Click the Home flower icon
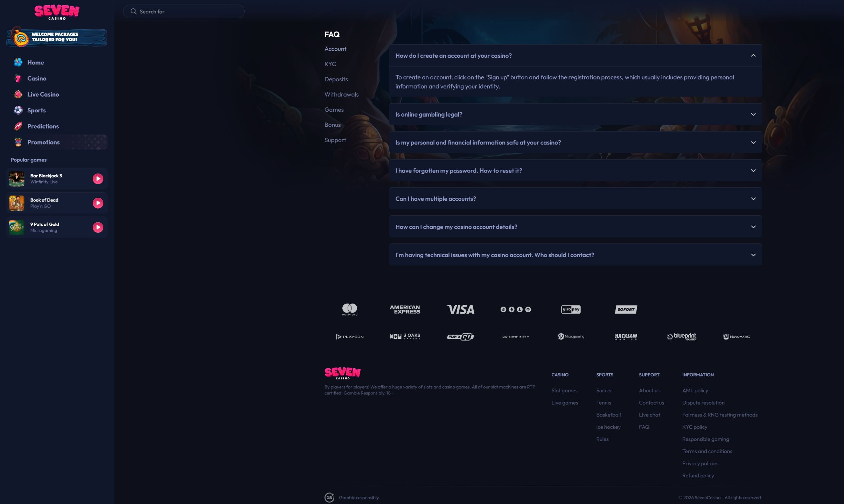Viewport: 844px width, 504px height. pyautogui.click(x=18, y=62)
